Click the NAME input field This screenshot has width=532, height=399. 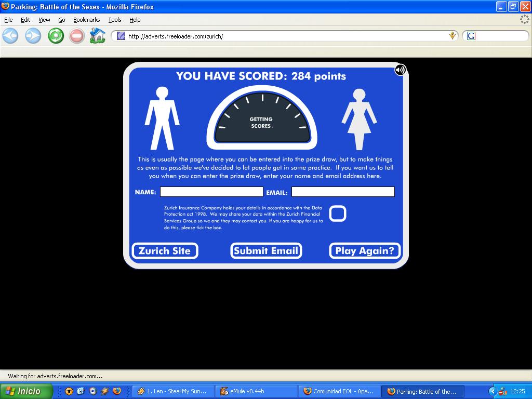pos(211,192)
